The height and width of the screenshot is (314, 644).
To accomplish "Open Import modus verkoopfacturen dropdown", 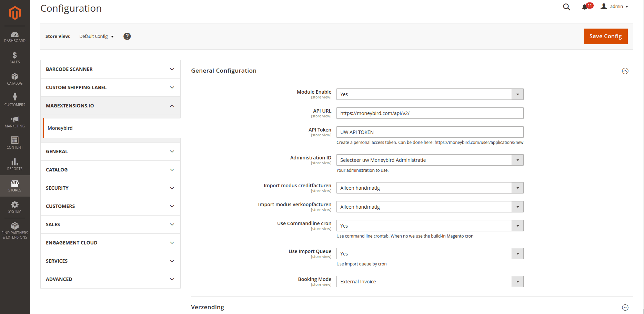I will (x=430, y=207).
